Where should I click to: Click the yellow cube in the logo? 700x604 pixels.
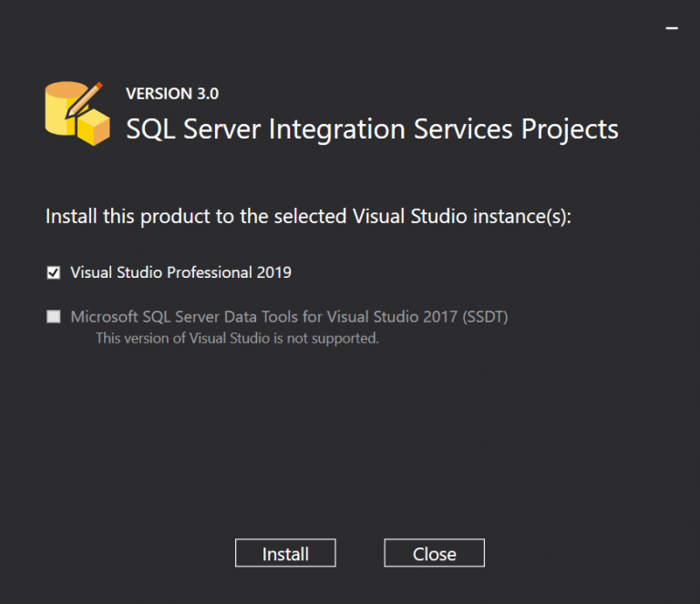click(93, 128)
